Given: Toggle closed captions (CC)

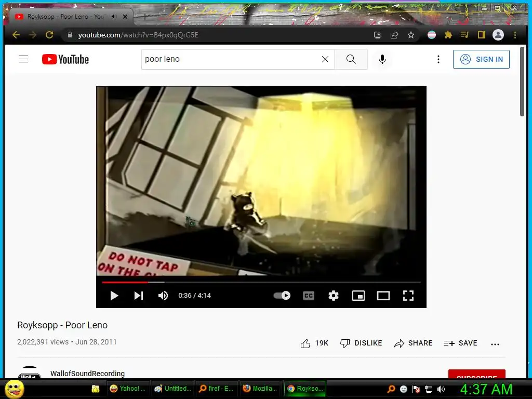Looking at the screenshot, I should 309,296.
